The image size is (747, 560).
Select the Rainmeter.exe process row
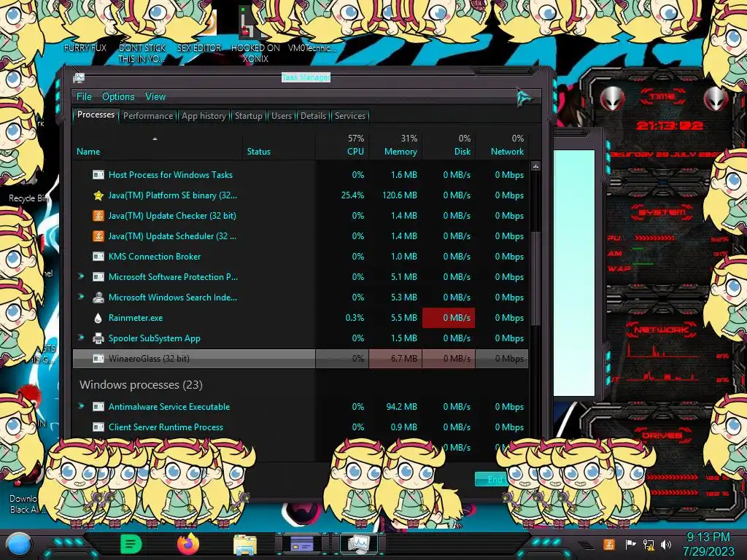point(301,318)
